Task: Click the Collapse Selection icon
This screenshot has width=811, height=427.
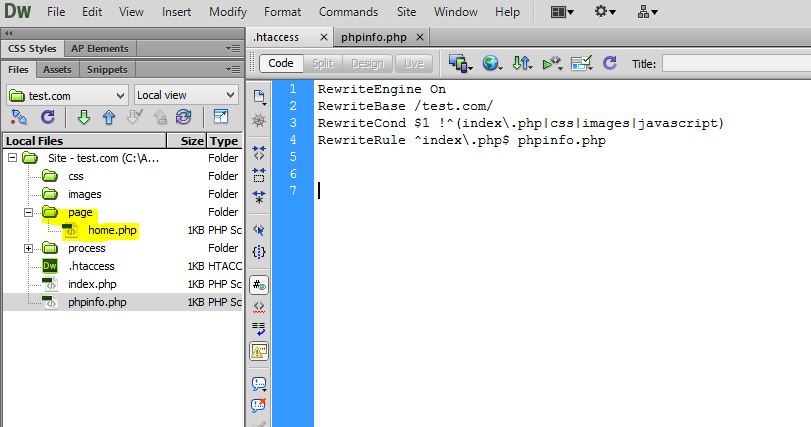Action: (x=259, y=175)
